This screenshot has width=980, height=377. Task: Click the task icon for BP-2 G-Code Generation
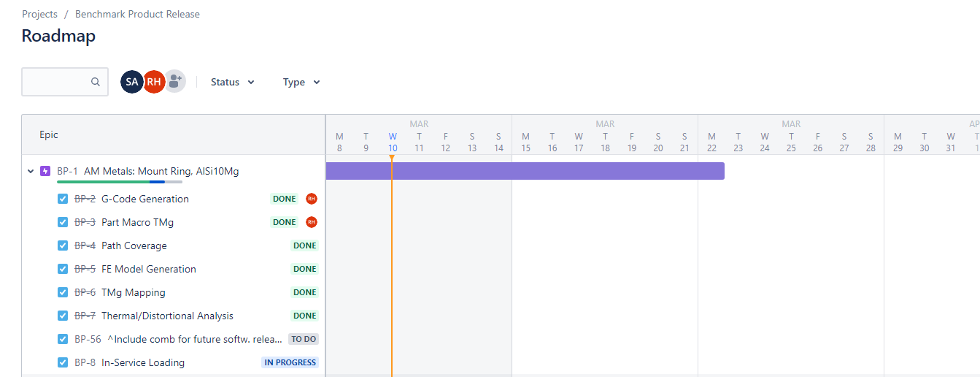(63, 199)
